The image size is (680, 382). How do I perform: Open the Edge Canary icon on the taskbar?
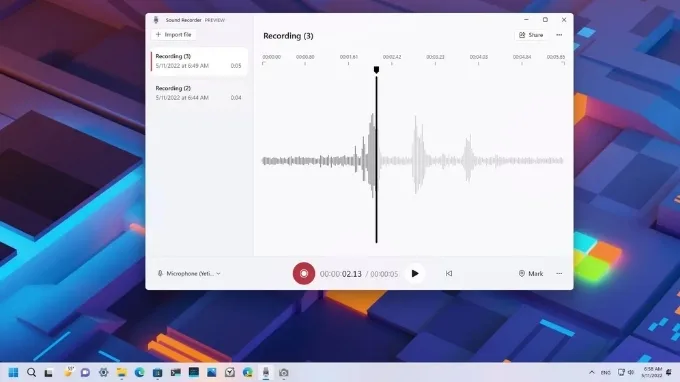[x=248, y=372]
